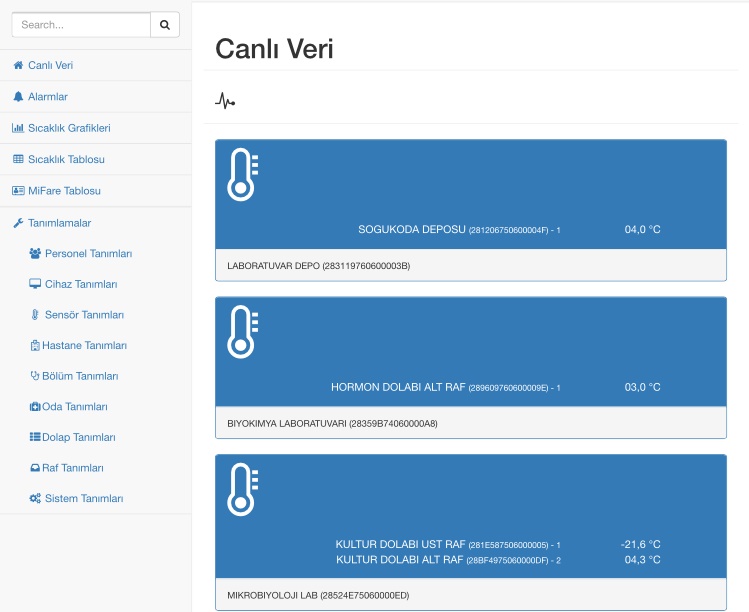The width and height of the screenshot is (749, 612).
Task: Open Sensör Tanımları submenu item
Action: click(84, 315)
